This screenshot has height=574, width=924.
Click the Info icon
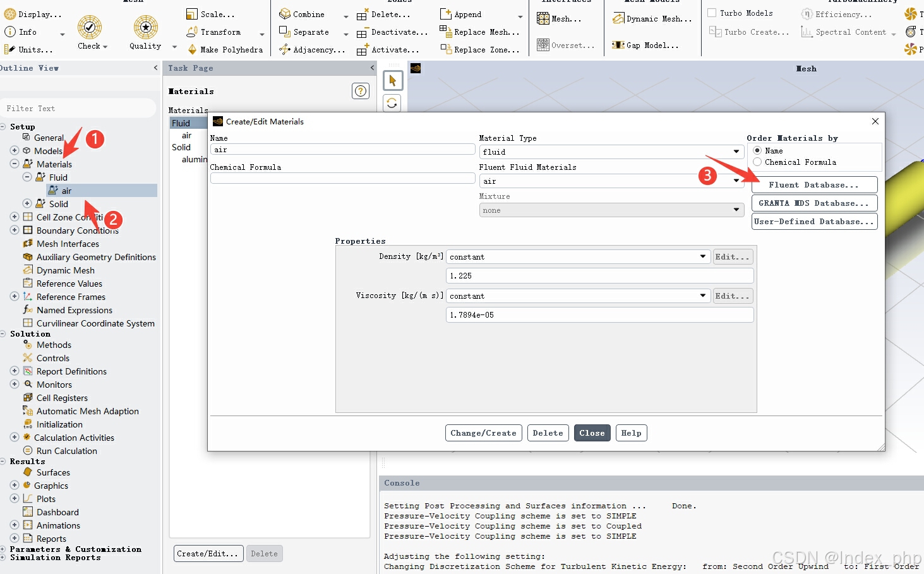[10, 32]
